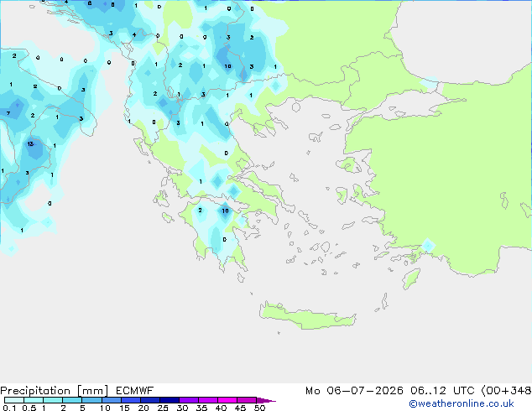Click the 0.1–0.5 mm legend swatch

(x=14, y=400)
